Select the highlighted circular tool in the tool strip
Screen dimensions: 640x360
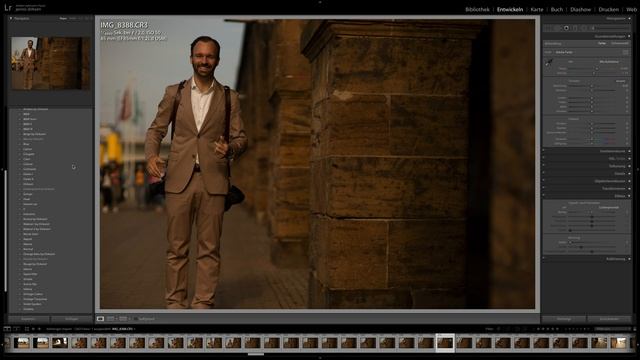tap(566, 28)
